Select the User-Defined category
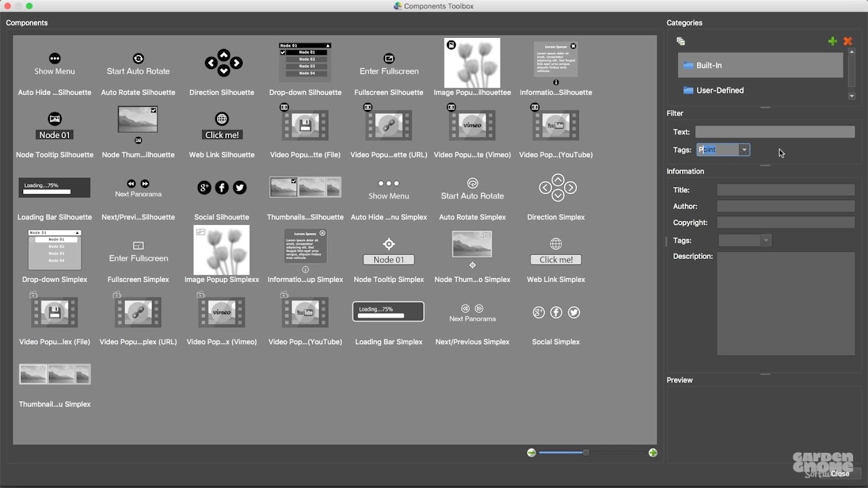 coord(719,89)
